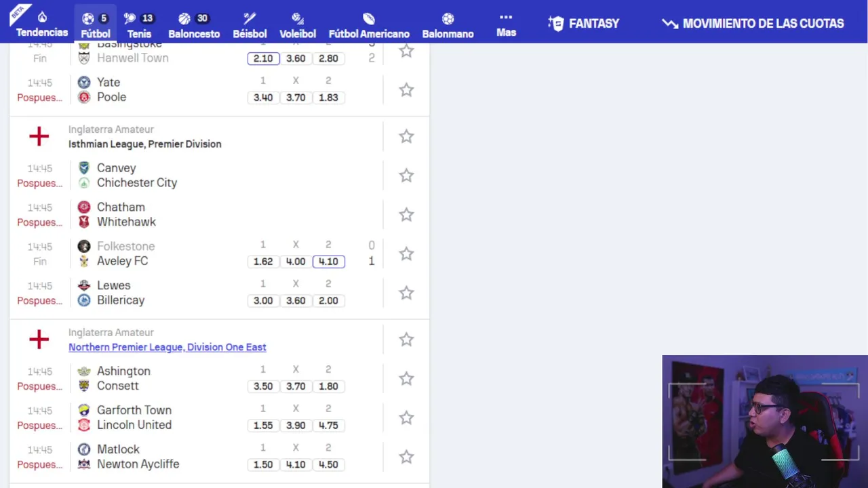Click the Northern Premier League England flag icon
868x488 pixels.
[39, 340]
